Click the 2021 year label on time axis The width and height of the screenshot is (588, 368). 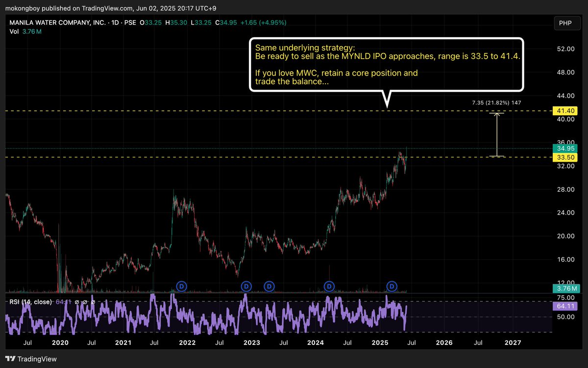123,343
